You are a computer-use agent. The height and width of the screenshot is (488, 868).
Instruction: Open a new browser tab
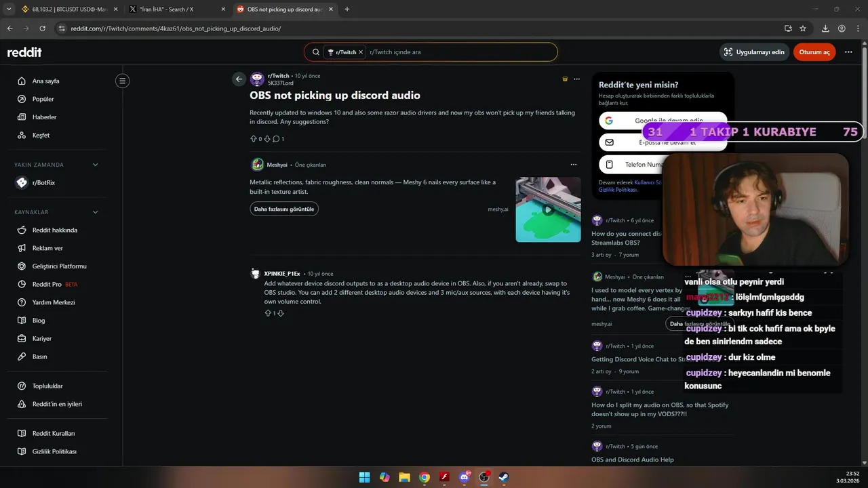(x=347, y=9)
